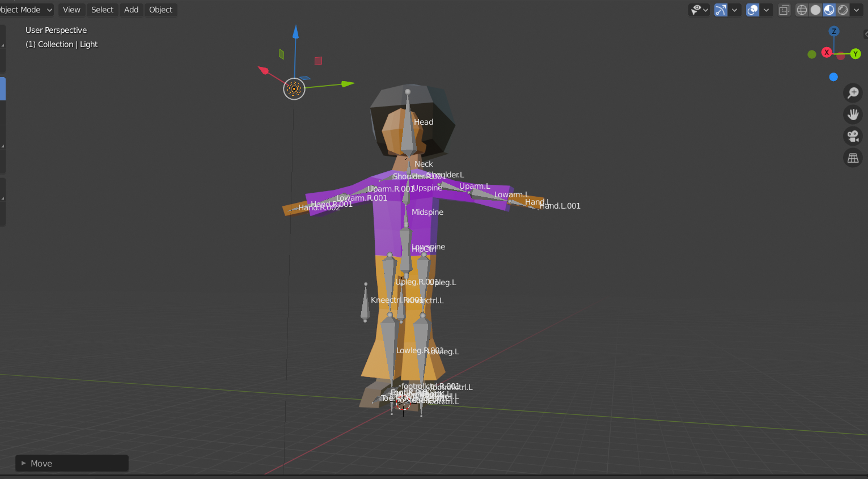
Task: Open the viewport shading options dropdown
Action: pos(856,10)
